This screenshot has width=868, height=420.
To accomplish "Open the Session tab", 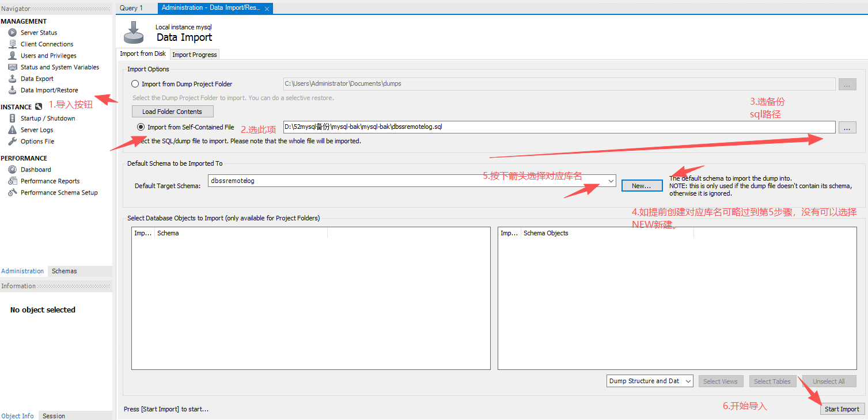I will tap(54, 416).
